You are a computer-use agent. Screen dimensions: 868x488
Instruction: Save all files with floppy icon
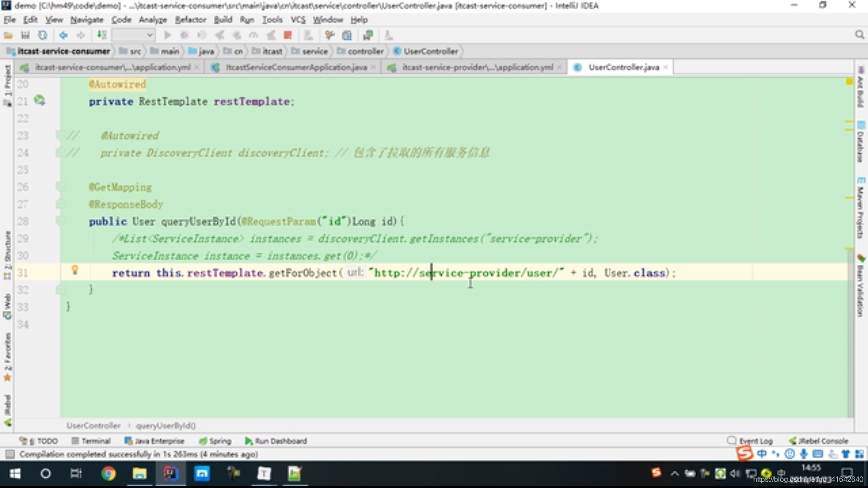pos(25,35)
